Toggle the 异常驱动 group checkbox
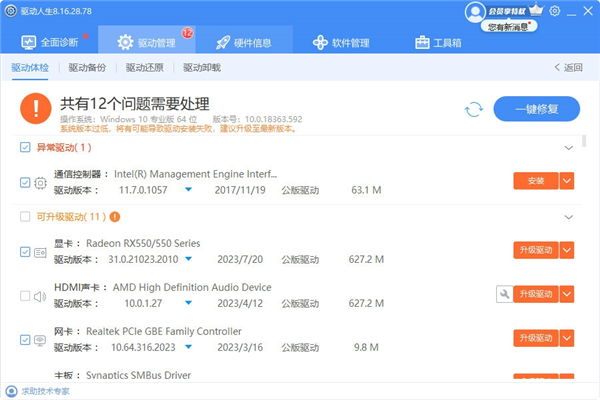Viewport: 600px width, 400px height. click(25, 147)
